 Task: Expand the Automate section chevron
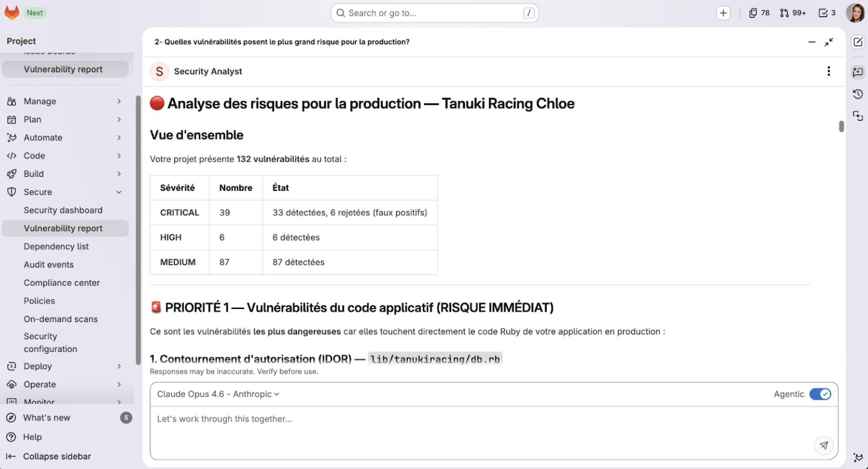(119, 137)
